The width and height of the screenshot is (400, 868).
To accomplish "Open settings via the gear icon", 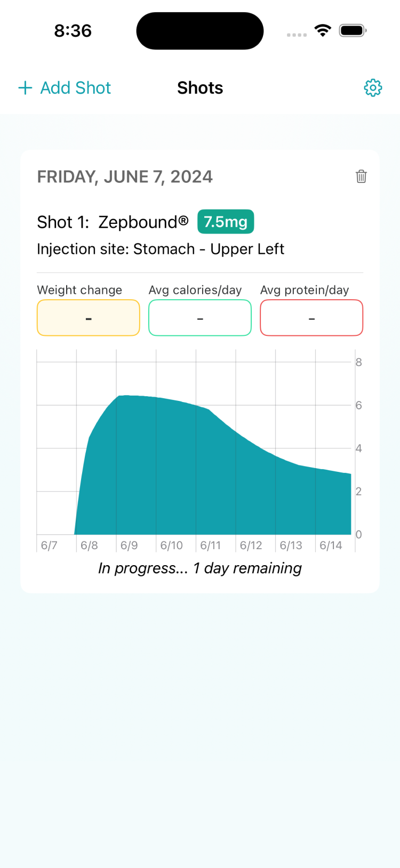I will pyautogui.click(x=373, y=88).
